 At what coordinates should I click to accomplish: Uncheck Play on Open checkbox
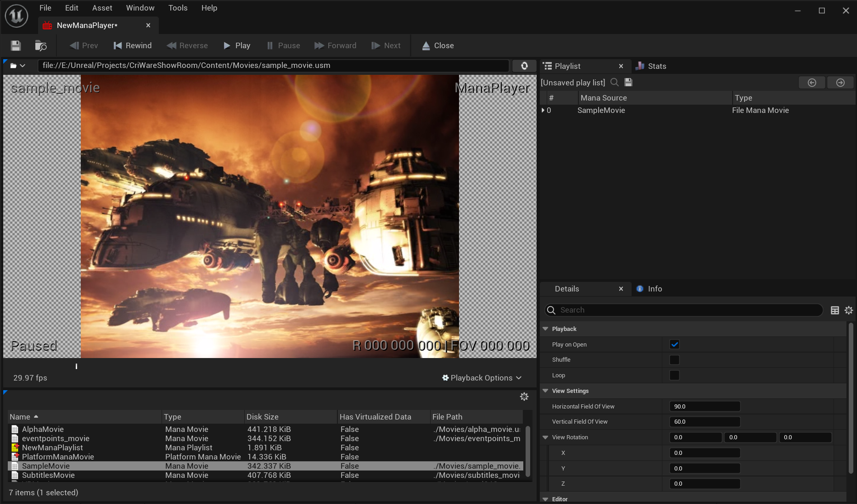[x=674, y=344]
